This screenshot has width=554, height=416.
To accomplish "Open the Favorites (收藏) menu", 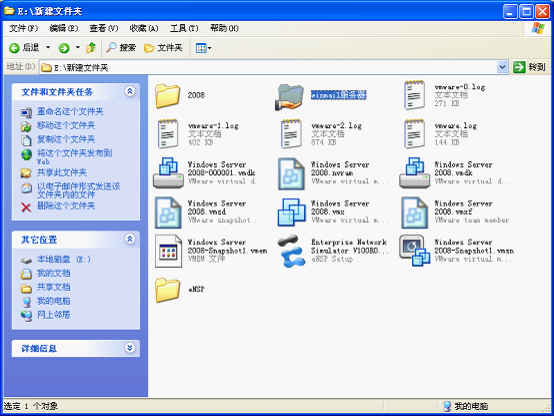I will 144,28.
